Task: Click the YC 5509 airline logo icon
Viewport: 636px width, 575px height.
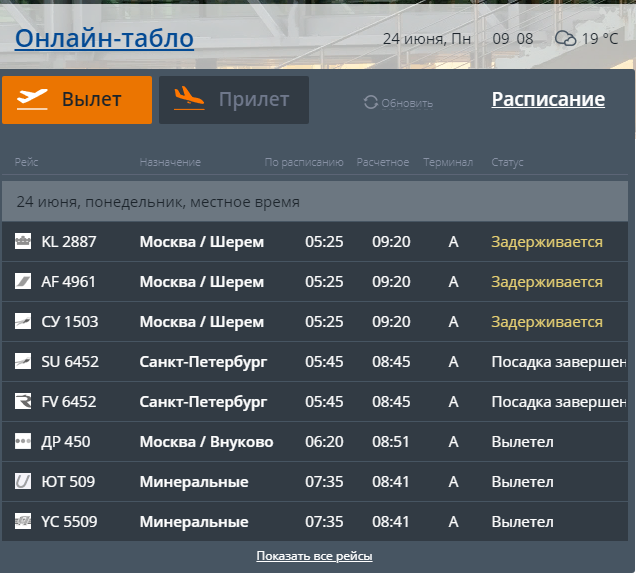Action: pos(23,522)
